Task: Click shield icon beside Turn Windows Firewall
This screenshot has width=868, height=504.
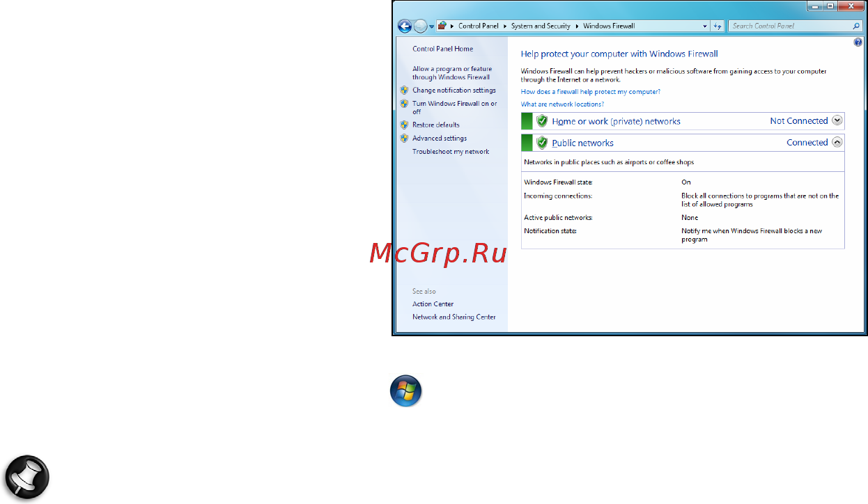Action: tap(404, 104)
